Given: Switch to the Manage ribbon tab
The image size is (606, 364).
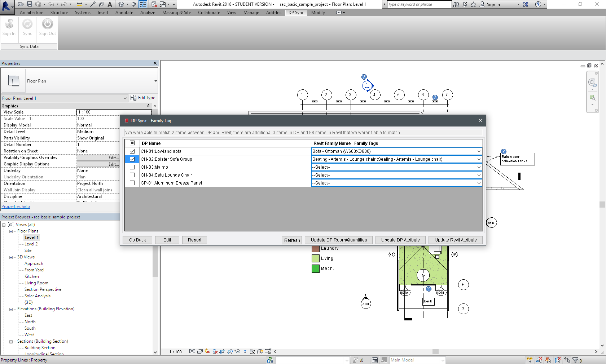Looking at the screenshot, I should tap(251, 13).
